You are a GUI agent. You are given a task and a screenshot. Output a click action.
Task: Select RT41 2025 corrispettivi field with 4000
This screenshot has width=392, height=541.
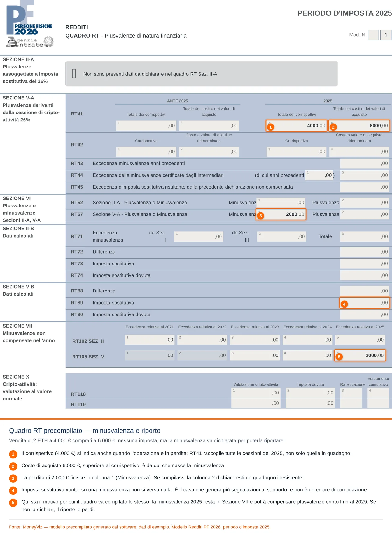pos(297,126)
